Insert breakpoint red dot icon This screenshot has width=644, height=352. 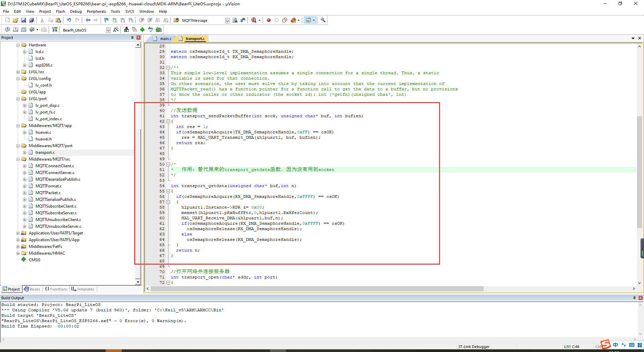click(x=269, y=20)
